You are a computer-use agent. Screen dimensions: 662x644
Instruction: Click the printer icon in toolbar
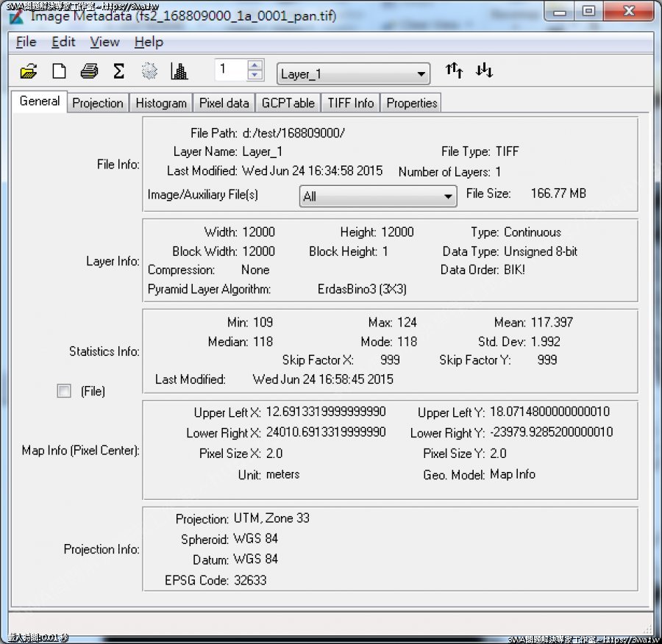click(89, 71)
